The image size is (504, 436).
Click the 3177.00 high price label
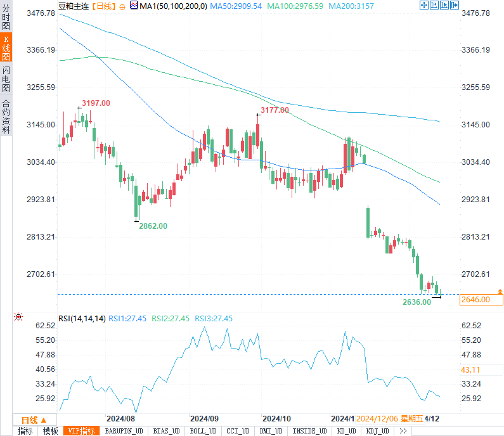tap(275, 110)
